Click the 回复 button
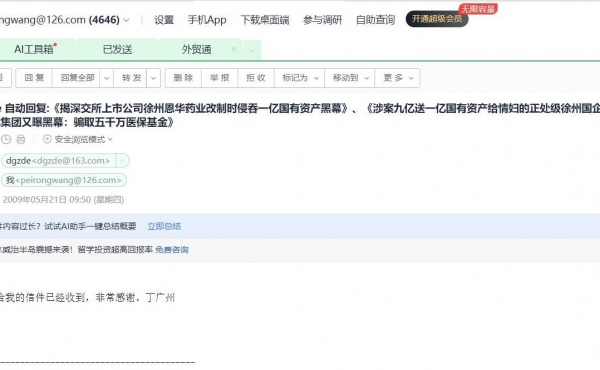This screenshot has width=600, height=370. point(34,78)
